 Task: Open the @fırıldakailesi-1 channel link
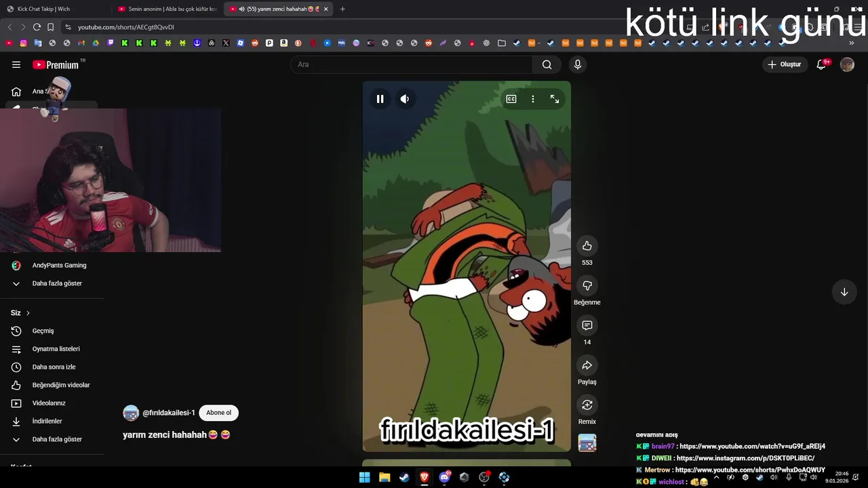[x=169, y=413]
